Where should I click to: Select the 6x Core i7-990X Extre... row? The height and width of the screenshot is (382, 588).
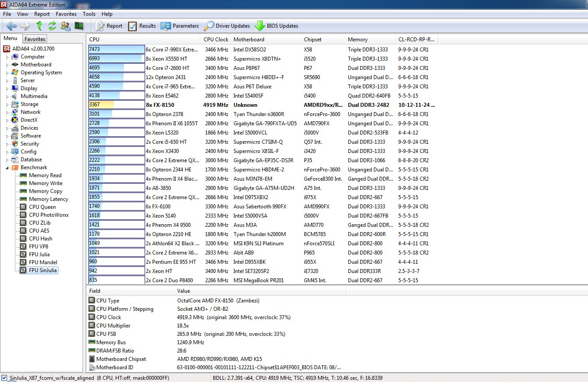263,50
